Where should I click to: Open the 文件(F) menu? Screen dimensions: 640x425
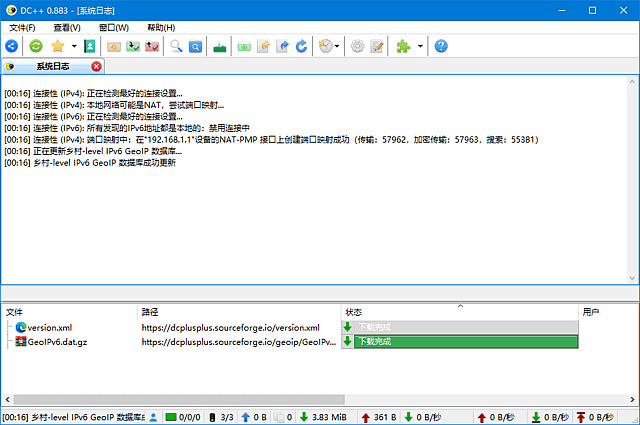tap(22, 27)
